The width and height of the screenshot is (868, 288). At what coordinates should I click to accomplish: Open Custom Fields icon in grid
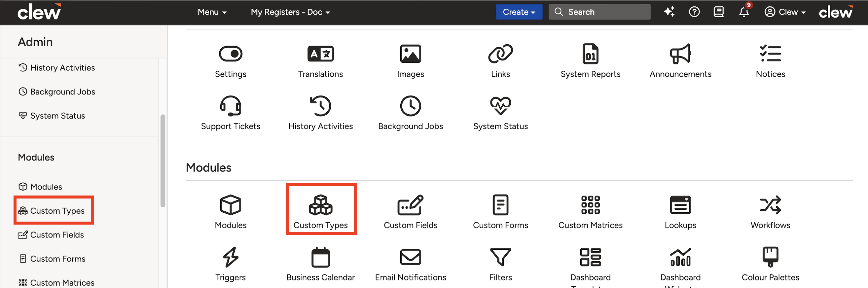coord(411,205)
